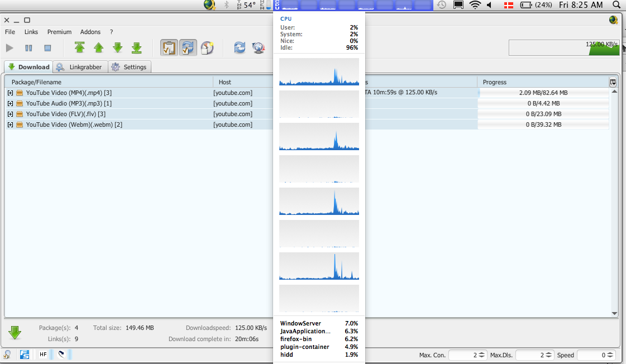Click the HF hoster premium icon

point(43,355)
